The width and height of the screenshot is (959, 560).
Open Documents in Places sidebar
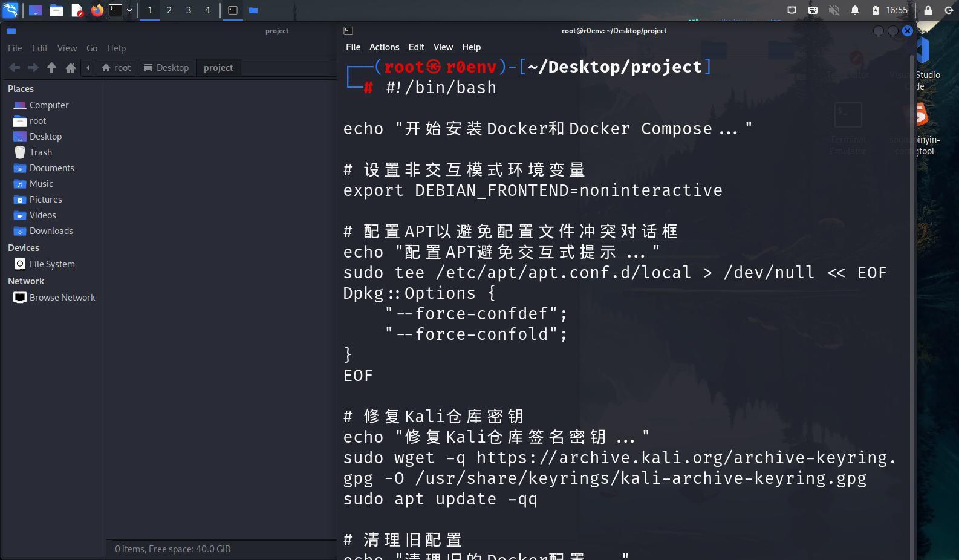tap(53, 168)
